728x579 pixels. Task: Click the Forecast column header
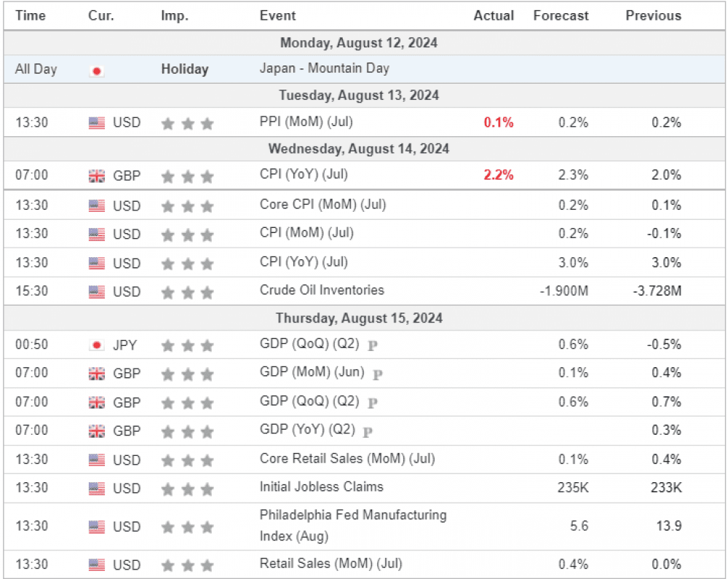pos(561,16)
